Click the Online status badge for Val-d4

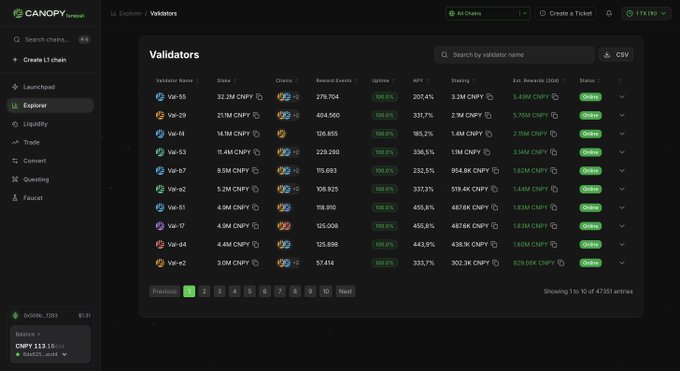(x=590, y=244)
